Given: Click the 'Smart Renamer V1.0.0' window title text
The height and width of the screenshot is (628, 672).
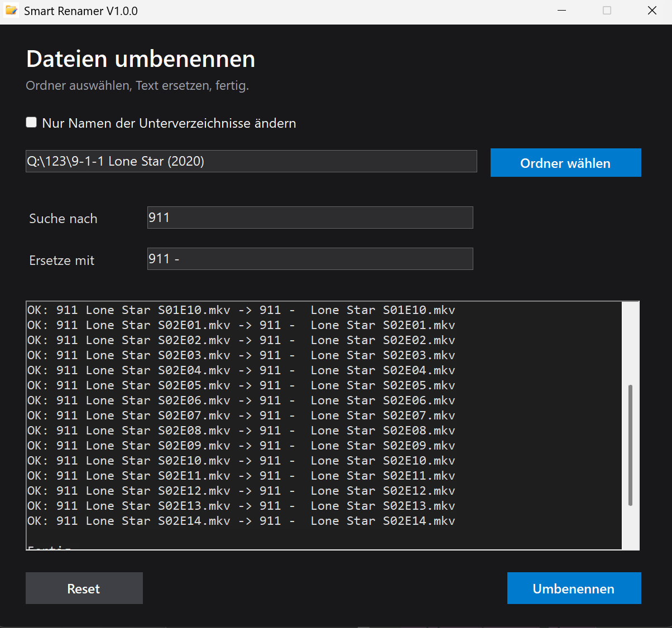Looking at the screenshot, I should (x=81, y=11).
